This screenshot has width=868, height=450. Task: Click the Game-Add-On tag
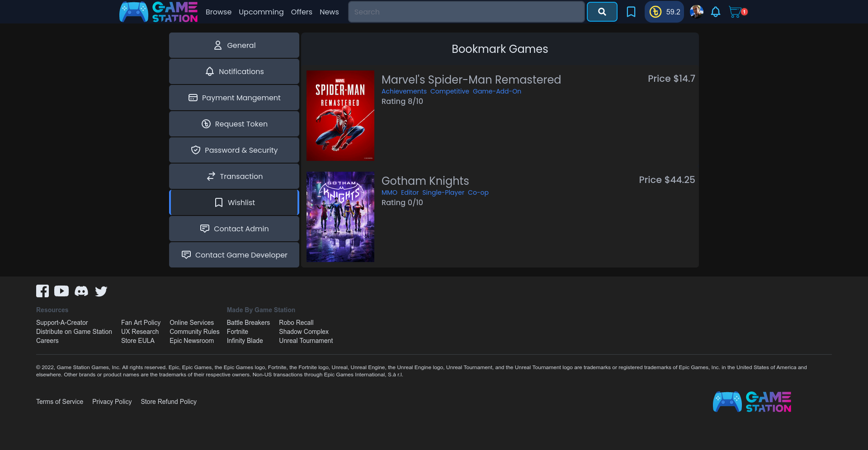tap(497, 91)
